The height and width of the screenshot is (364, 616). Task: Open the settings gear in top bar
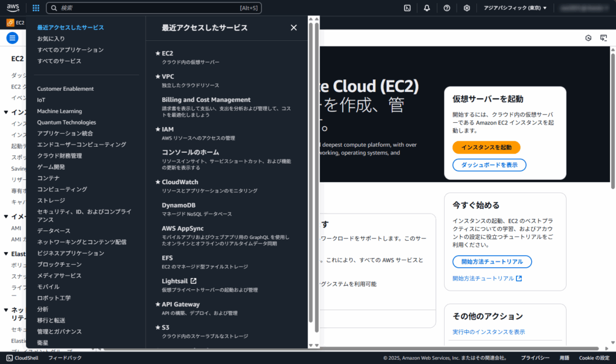pyautogui.click(x=467, y=8)
